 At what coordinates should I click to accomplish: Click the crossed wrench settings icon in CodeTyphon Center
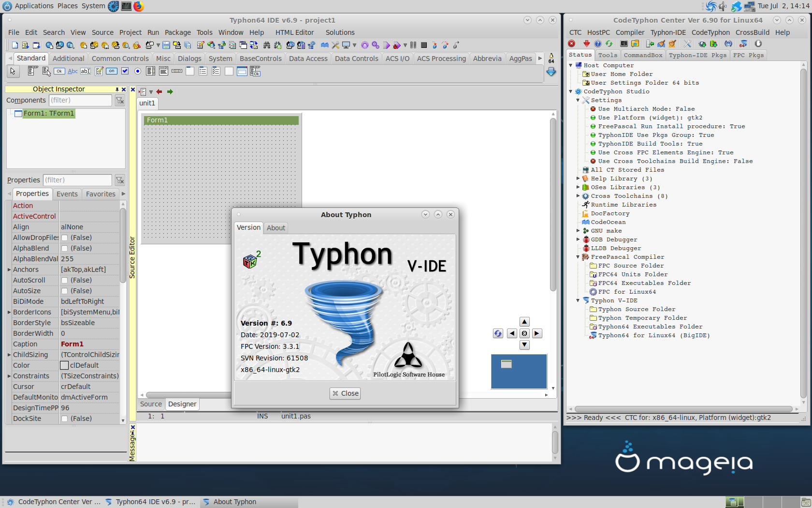tap(687, 44)
